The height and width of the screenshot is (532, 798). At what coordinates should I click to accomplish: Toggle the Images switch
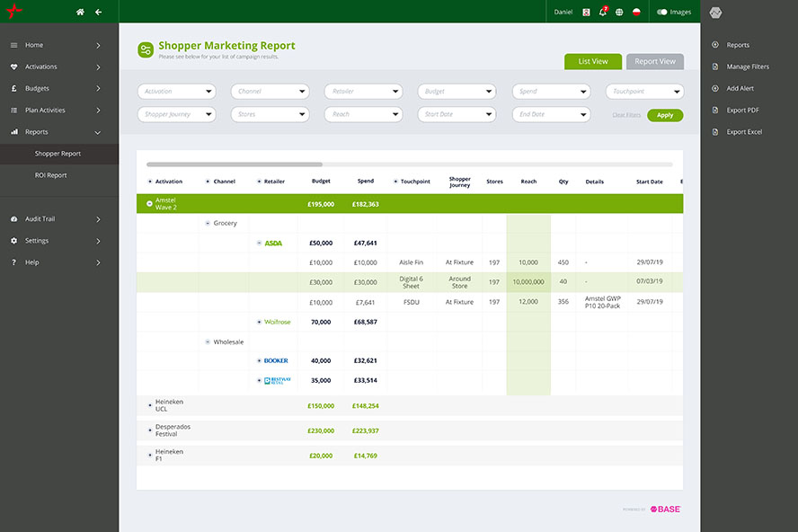pos(662,12)
